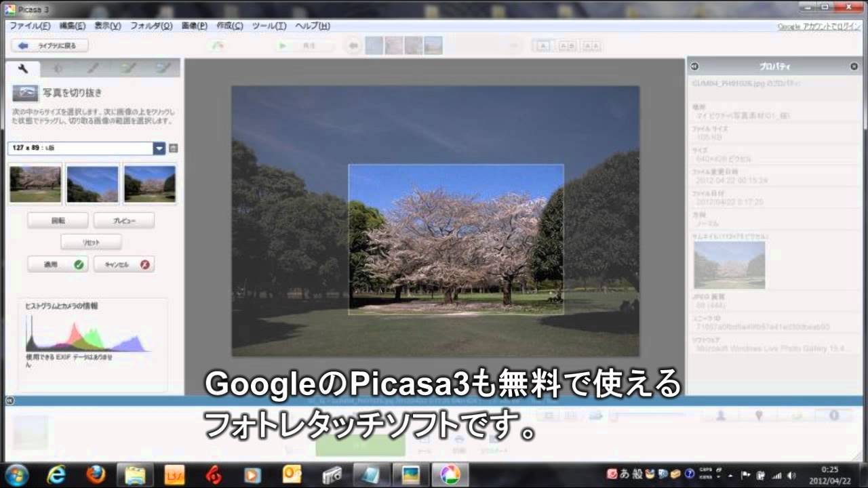The image size is (868, 488).
Task: Select the first filmstrip thumbnail in toolbar
Action: (374, 45)
